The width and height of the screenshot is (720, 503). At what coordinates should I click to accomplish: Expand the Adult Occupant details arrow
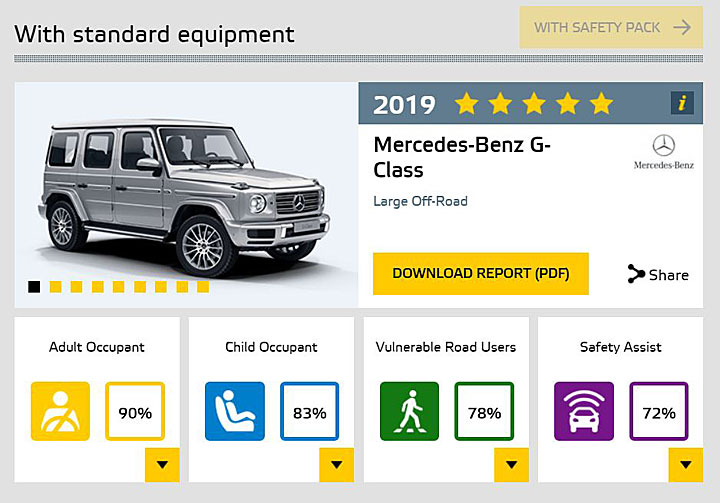(162, 464)
